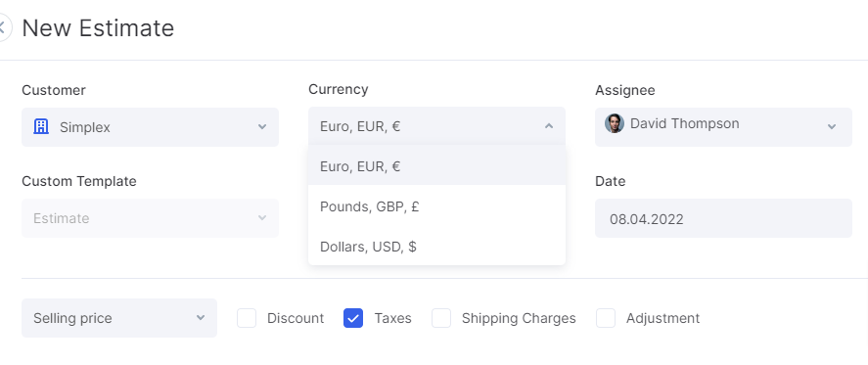Choose Pounds, GBP, £ from the currency list
868x365 pixels.
pyautogui.click(x=436, y=206)
